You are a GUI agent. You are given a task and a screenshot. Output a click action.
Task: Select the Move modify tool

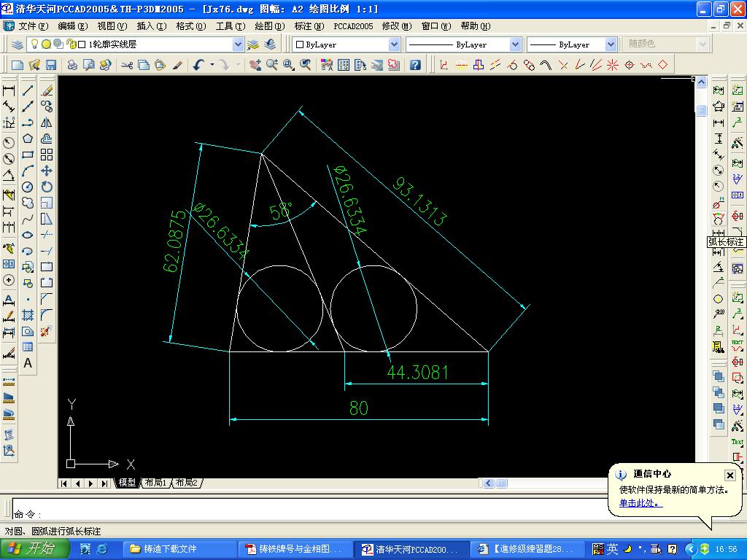(47, 171)
